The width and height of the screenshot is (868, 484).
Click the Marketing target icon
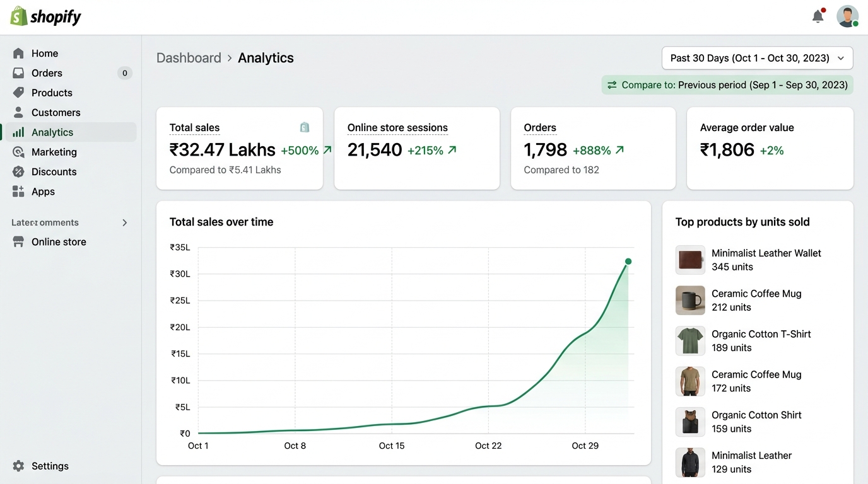click(18, 152)
